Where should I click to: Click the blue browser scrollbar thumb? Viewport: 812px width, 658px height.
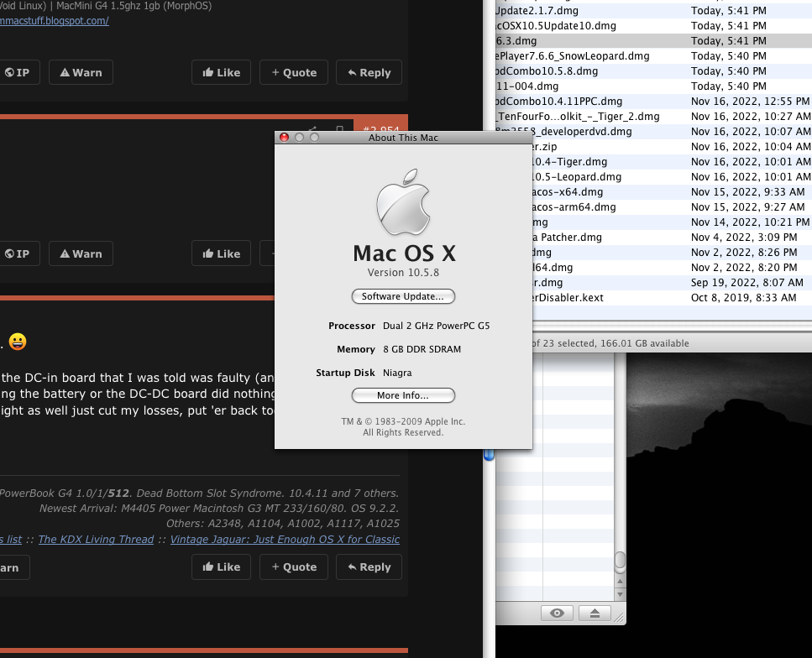point(489,455)
